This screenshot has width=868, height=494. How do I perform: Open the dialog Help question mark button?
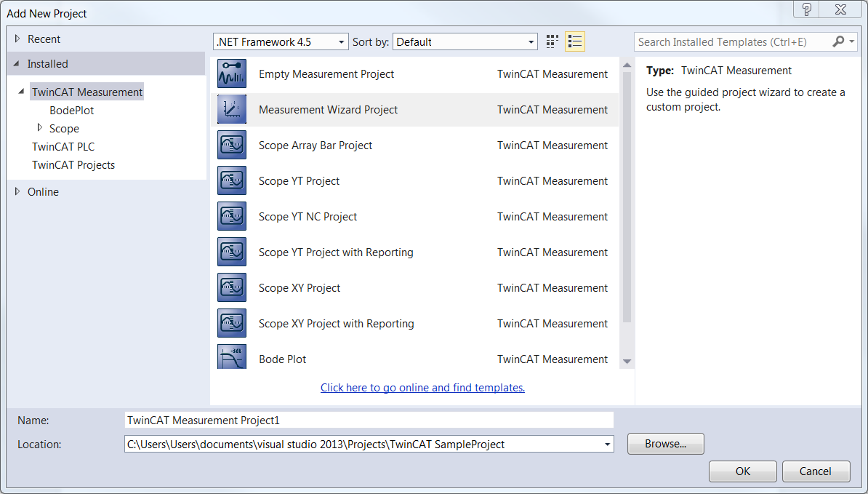(806, 9)
